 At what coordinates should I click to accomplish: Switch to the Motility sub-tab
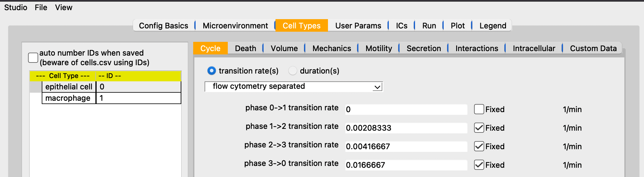coord(379,48)
